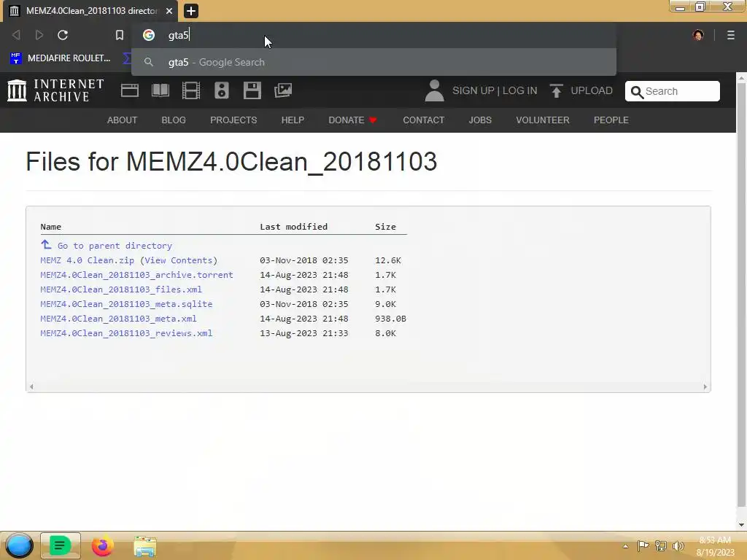This screenshot has width=747, height=560.
Task: Open the VOLUNTEER menu item
Action: click(x=543, y=120)
